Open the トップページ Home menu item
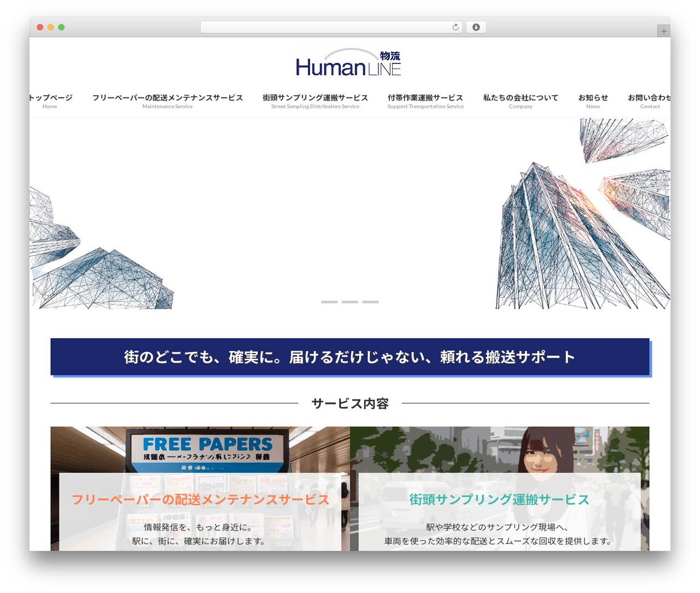700x593 pixels. pos(50,101)
